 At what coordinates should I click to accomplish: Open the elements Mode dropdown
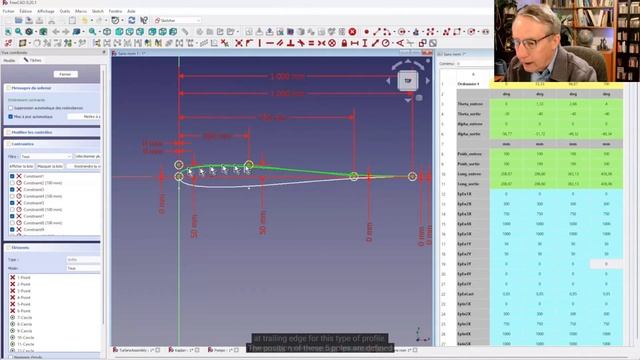click(x=83, y=268)
